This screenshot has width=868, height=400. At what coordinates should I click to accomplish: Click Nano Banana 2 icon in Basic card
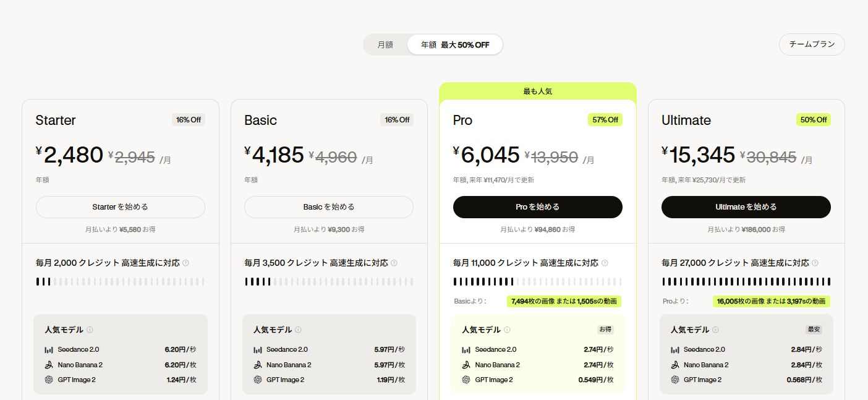(x=258, y=365)
